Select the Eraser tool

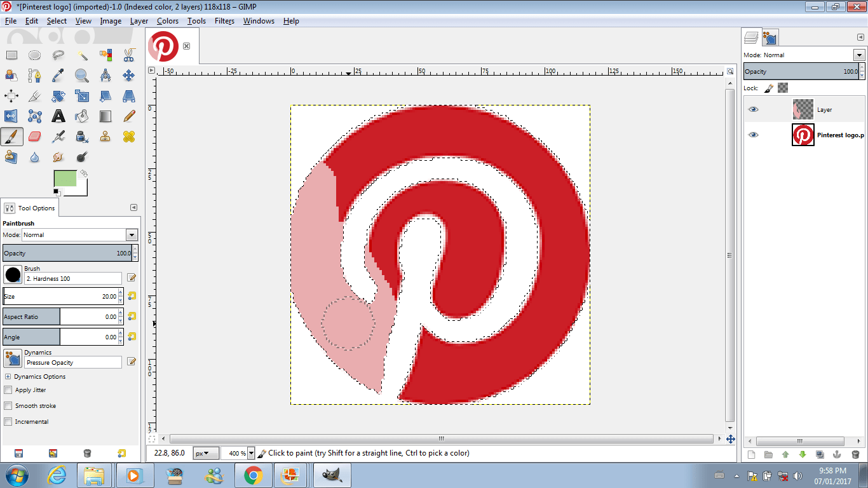[x=35, y=137]
